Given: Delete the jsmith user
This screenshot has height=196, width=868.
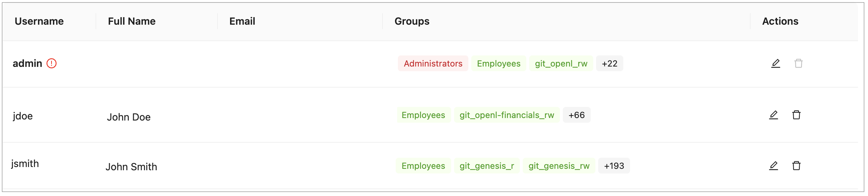Looking at the screenshot, I should tap(796, 166).
